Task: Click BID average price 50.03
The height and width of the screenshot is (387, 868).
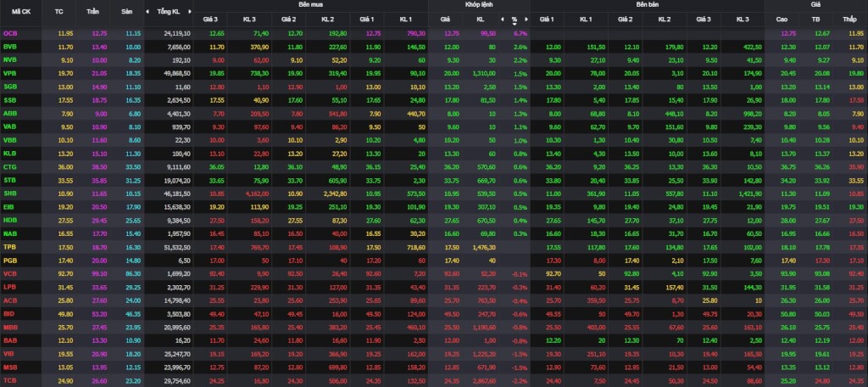Action: (x=822, y=313)
